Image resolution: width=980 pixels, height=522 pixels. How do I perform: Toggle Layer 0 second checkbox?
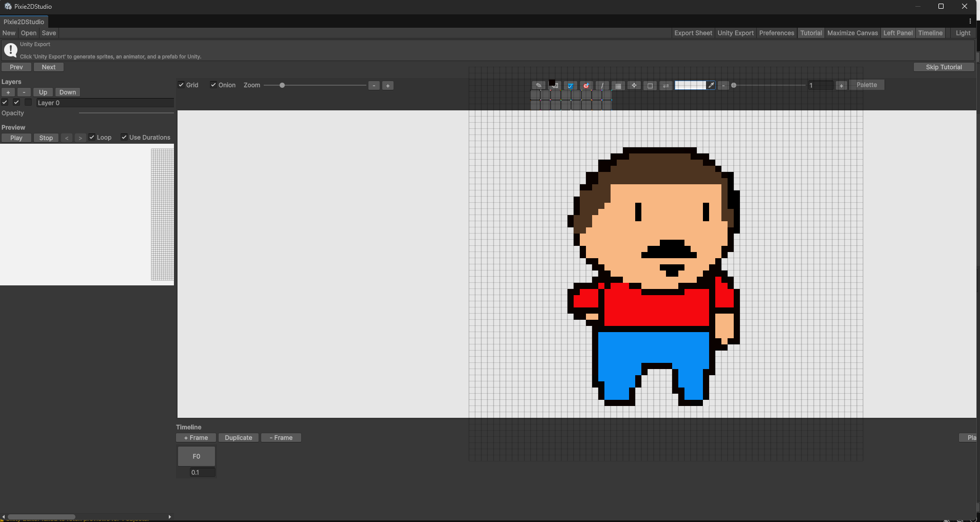pos(16,102)
